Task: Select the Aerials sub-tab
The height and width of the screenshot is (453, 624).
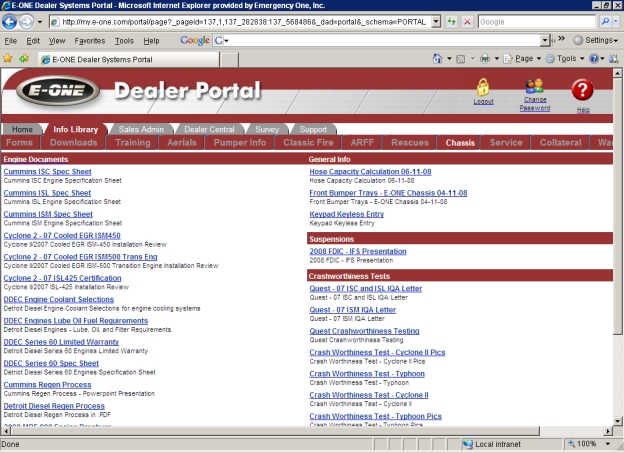Action: 182,143
